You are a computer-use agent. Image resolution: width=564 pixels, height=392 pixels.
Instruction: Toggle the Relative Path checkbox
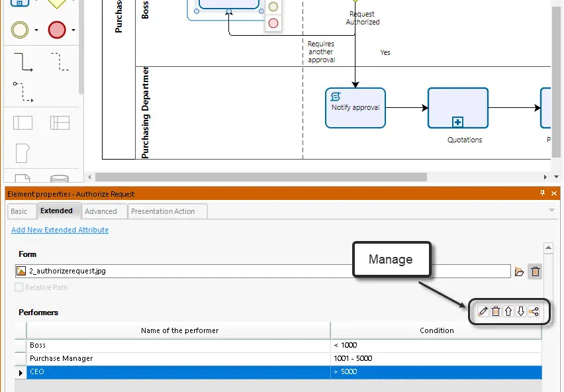(x=19, y=287)
